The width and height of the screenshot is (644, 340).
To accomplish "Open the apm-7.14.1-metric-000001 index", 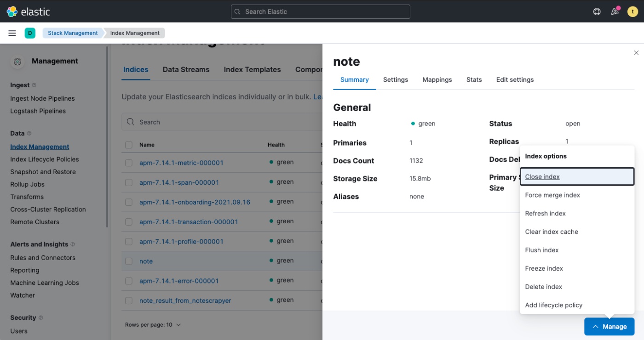I will click(181, 163).
